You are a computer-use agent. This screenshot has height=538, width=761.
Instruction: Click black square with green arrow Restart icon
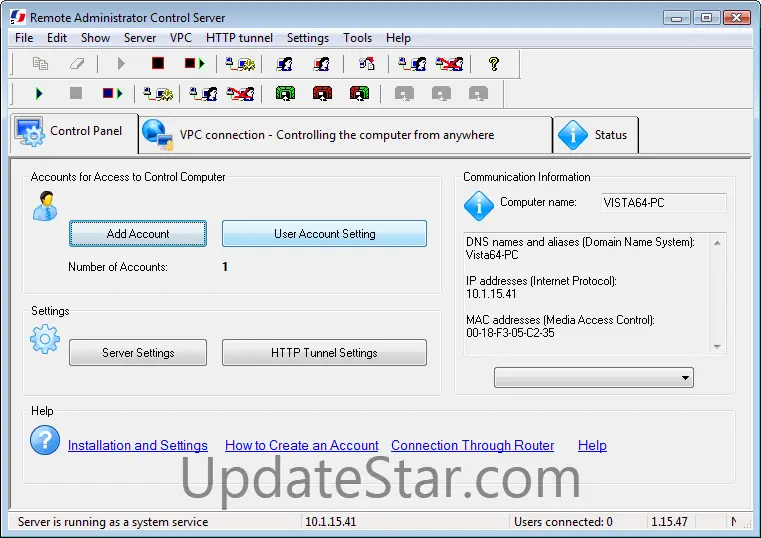[x=195, y=64]
